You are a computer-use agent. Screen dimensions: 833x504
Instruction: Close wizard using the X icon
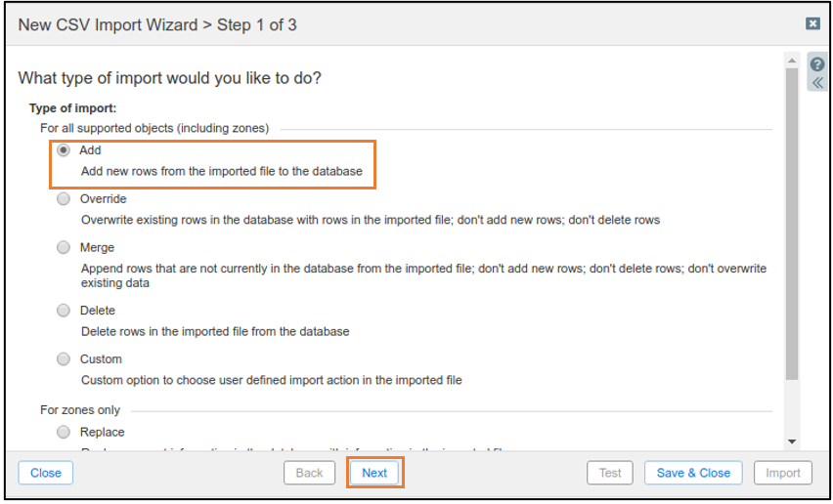click(812, 23)
